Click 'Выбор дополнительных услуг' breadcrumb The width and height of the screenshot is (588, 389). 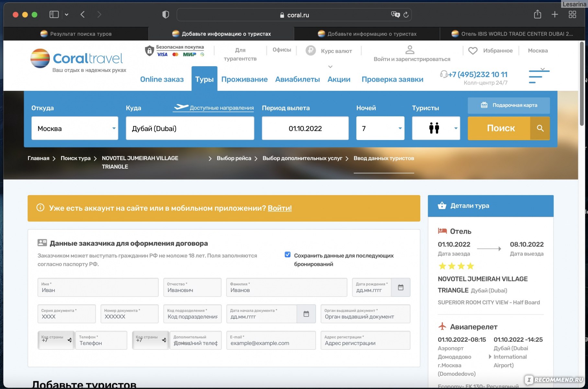click(302, 158)
